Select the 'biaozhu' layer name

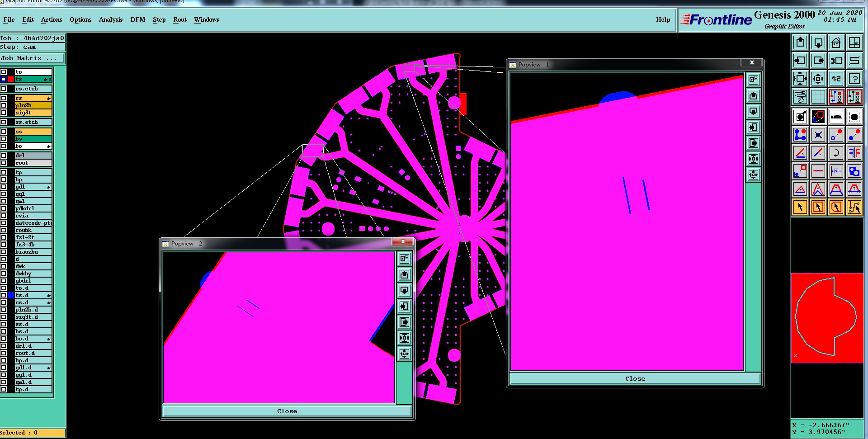pos(33,252)
